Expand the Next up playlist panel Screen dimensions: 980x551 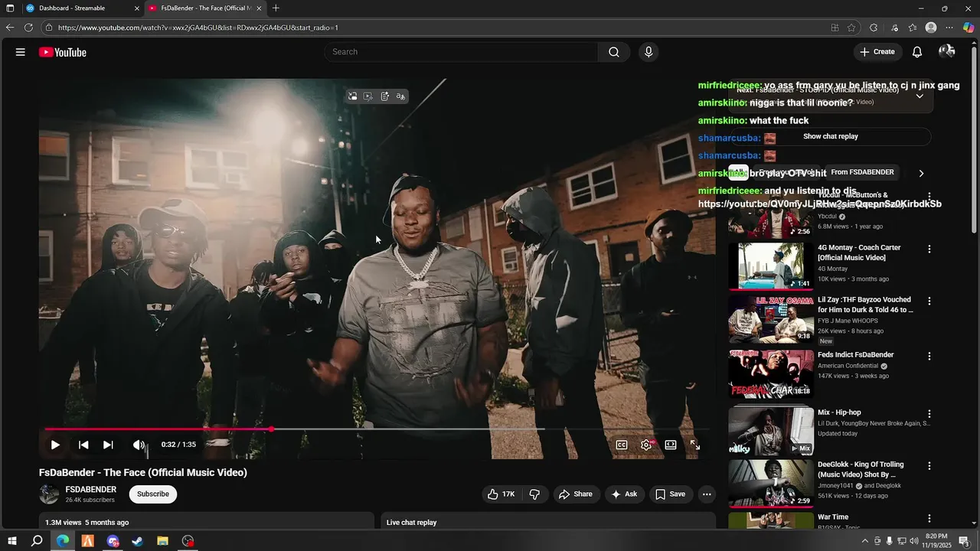pos(920,96)
